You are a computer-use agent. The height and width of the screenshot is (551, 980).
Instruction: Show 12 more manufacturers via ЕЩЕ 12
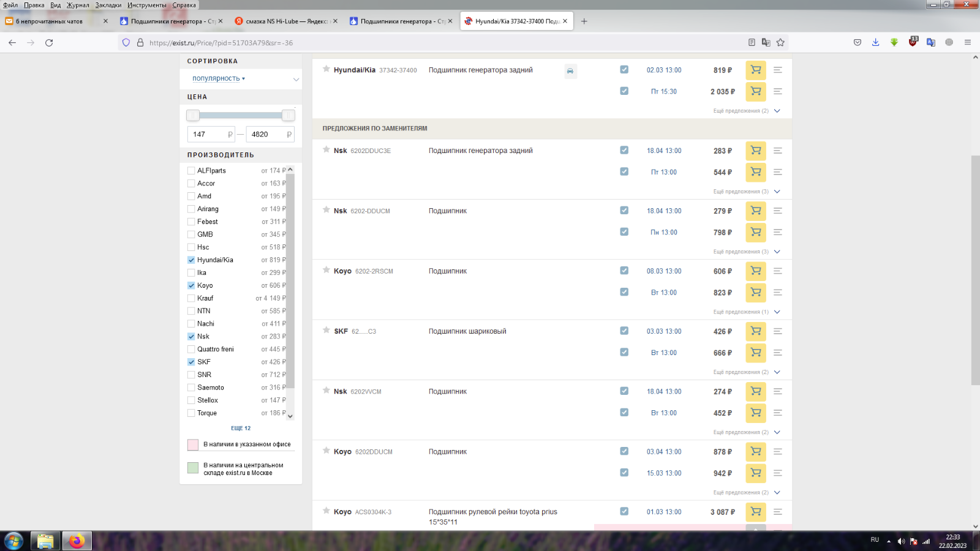[241, 429]
